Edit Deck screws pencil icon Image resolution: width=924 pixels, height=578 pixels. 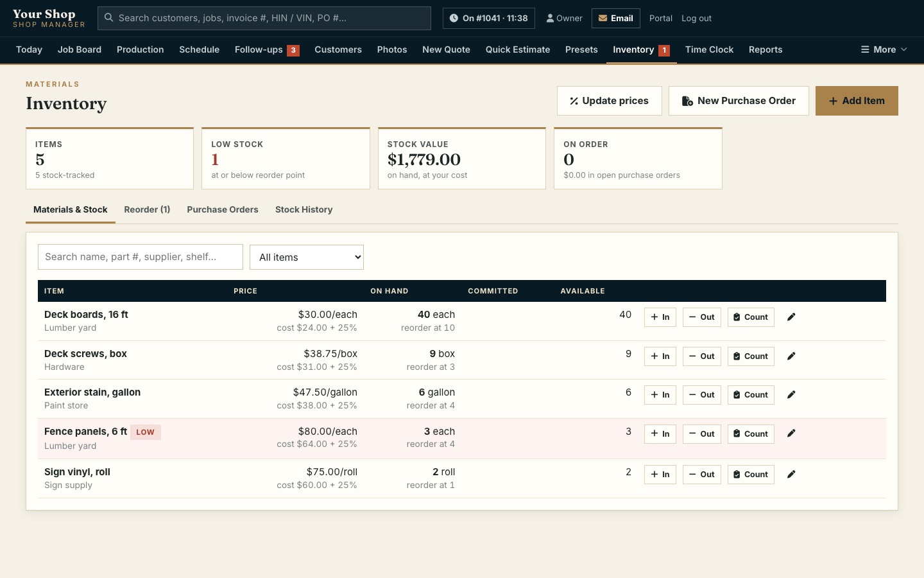[791, 356]
